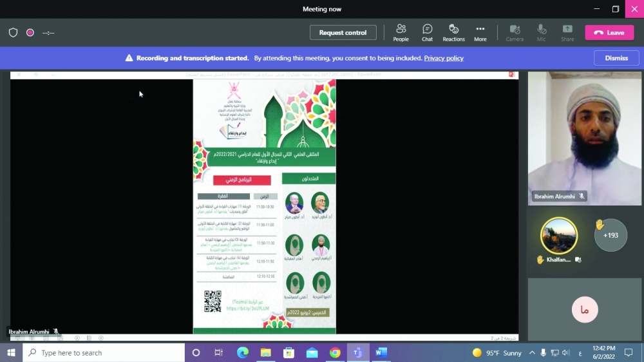Click the Request control button
The image size is (644, 362).
point(343,32)
